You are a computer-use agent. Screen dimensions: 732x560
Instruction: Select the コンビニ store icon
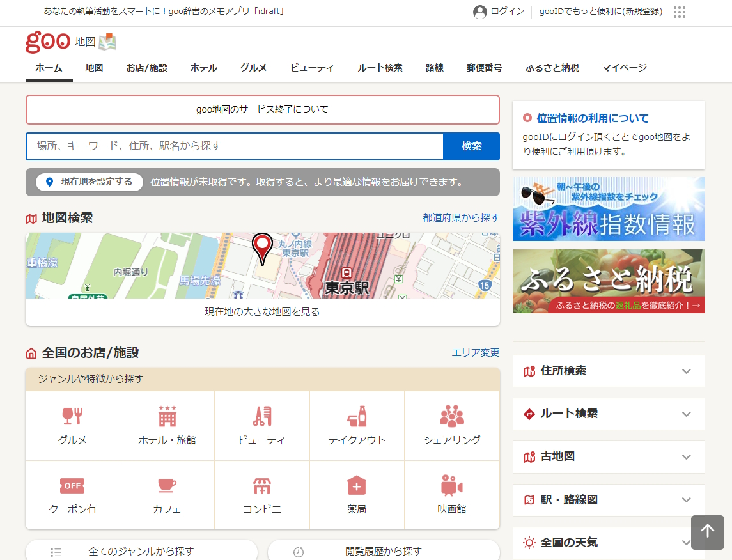coord(262,486)
